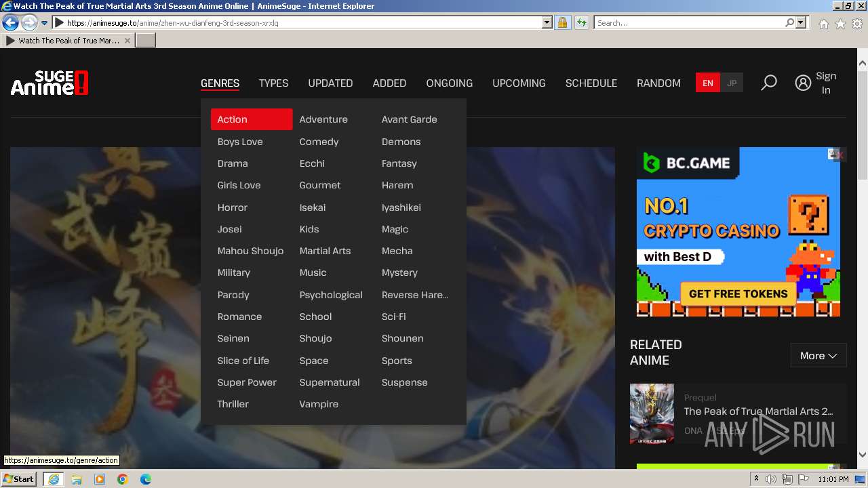
Task: Click the browser address bar URL field
Action: click(303, 22)
